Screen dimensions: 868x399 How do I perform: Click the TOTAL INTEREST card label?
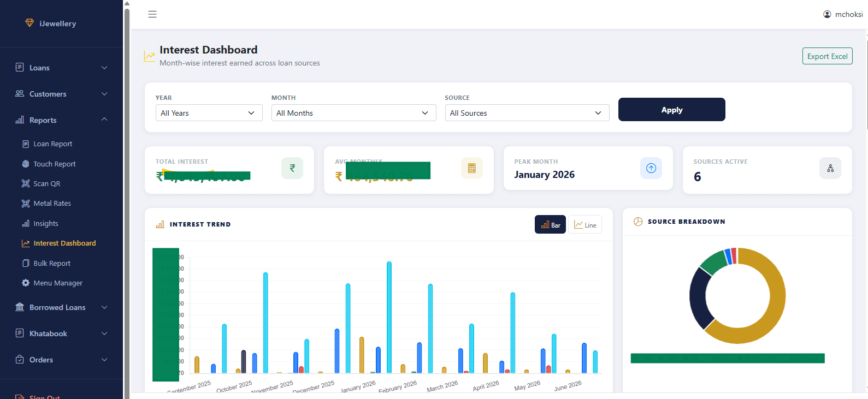182,162
